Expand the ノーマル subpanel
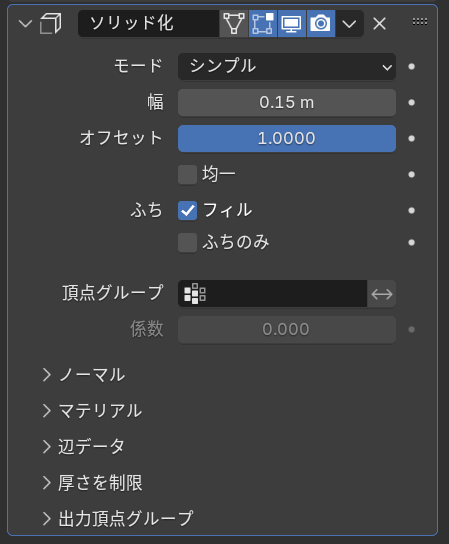 tap(83, 375)
